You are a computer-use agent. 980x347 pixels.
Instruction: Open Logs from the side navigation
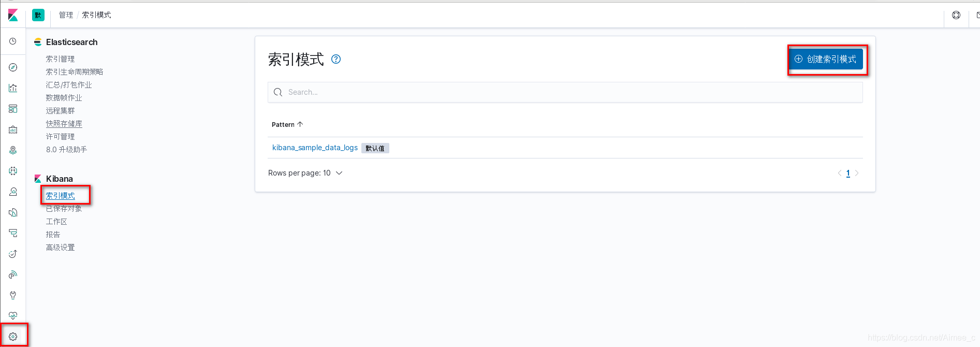[x=13, y=212]
